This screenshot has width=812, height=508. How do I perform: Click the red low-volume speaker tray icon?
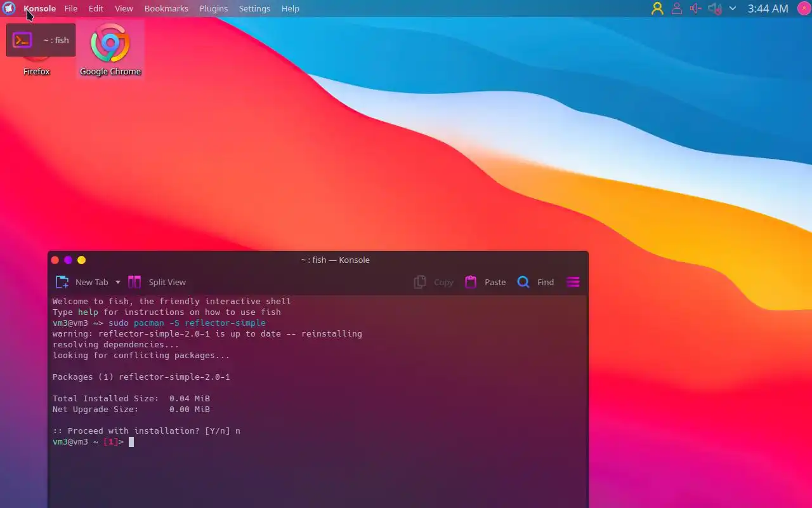click(x=695, y=8)
